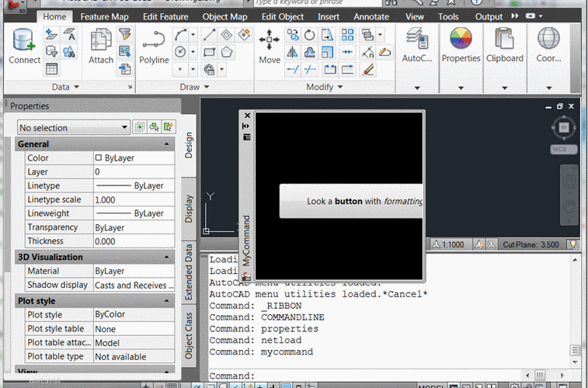
Task: Collapse the General properties section
Action: (x=167, y=144)
